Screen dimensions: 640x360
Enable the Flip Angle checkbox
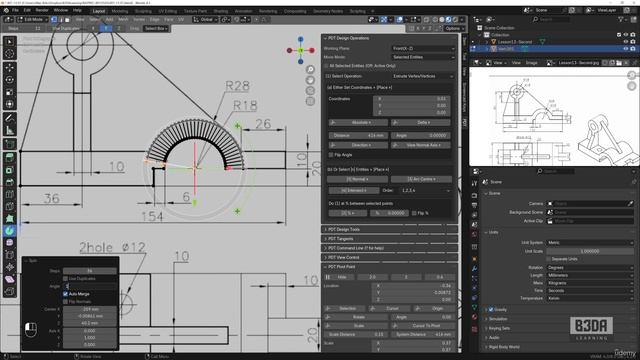pos(331,155)
